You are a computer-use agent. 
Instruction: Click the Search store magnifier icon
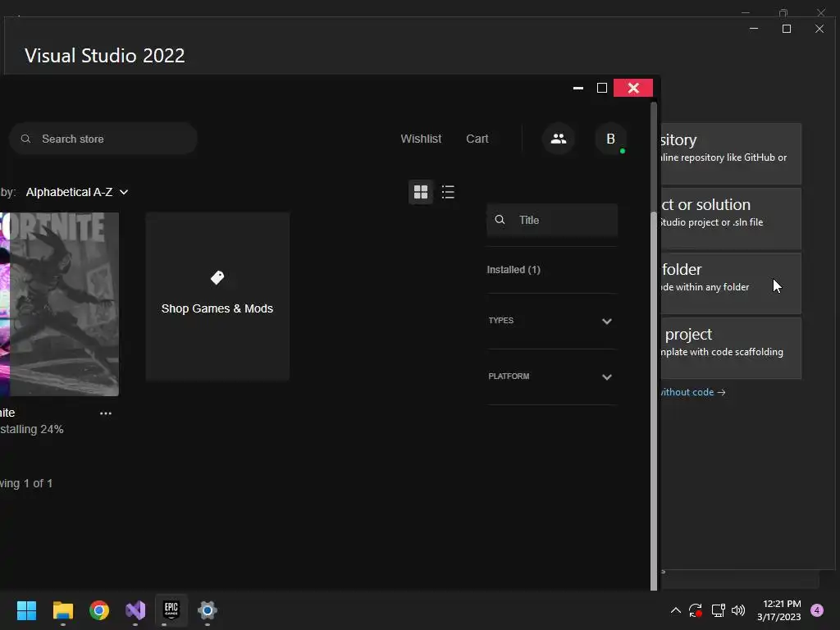[25, 139]
